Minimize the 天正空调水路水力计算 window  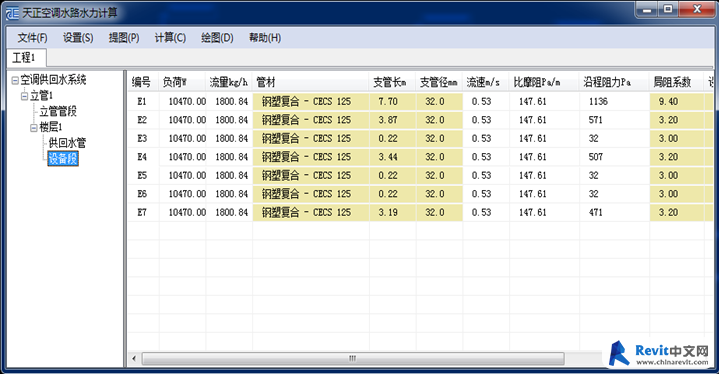(x=647, y=9)
